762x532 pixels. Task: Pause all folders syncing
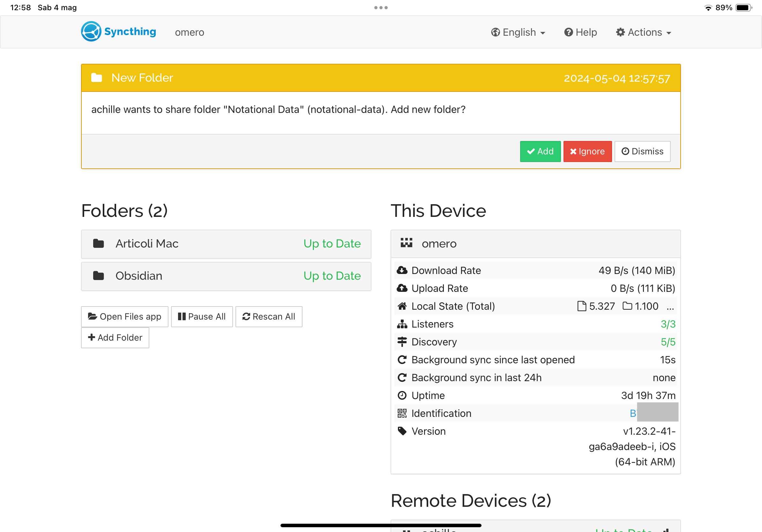[x=202, y=316]
